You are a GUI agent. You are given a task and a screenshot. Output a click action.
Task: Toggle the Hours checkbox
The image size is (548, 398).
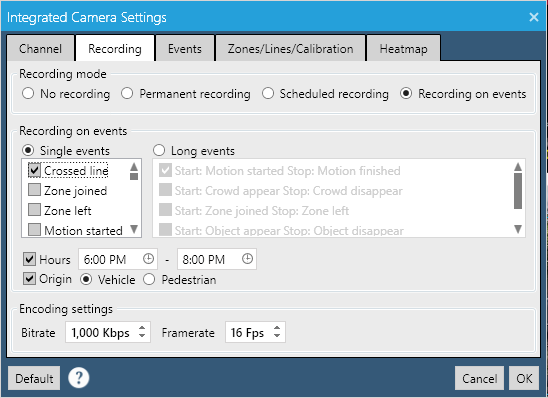pos(29,259)
